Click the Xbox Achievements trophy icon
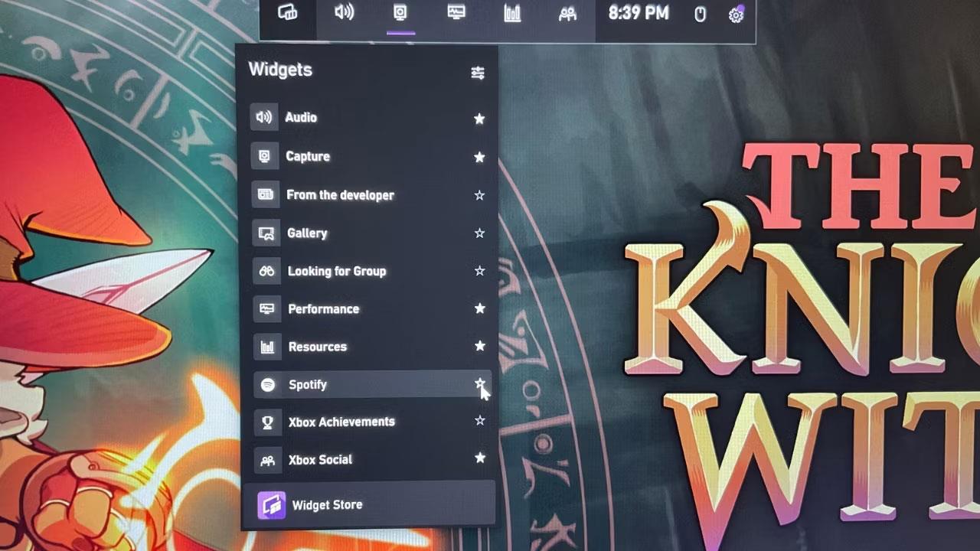This screenshot has width=980, height=551. [268, 422]
